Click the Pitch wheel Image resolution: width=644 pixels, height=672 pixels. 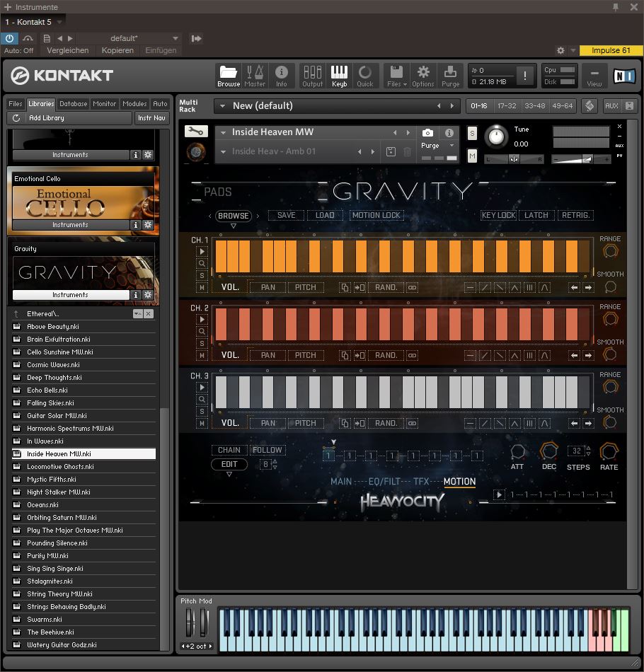click(189, 622)
